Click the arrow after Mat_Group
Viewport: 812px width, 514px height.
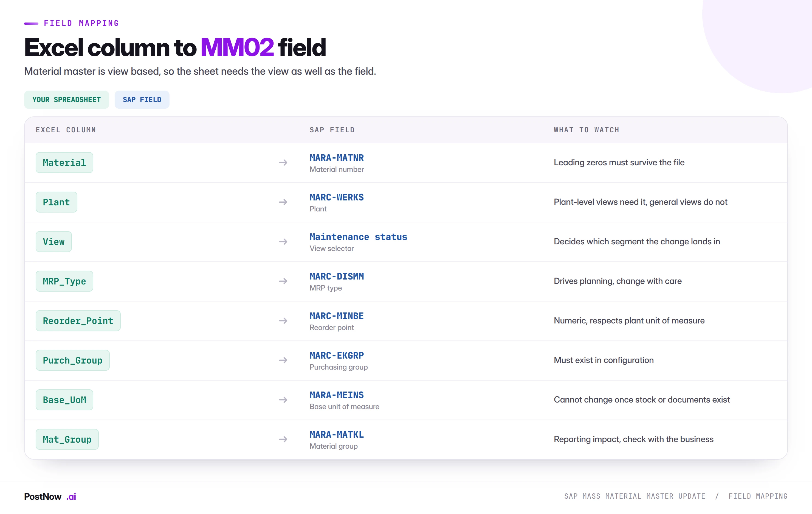283,439
